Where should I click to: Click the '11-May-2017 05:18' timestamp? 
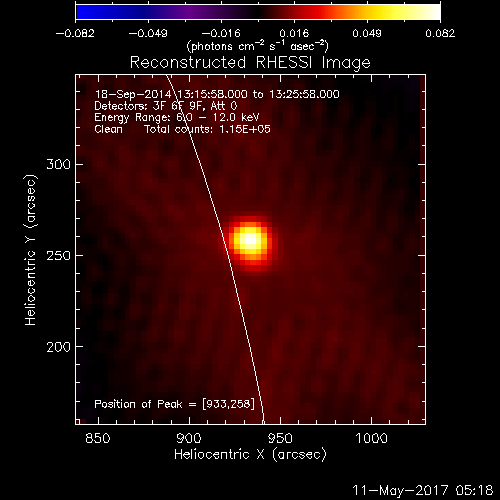[422, 490]
